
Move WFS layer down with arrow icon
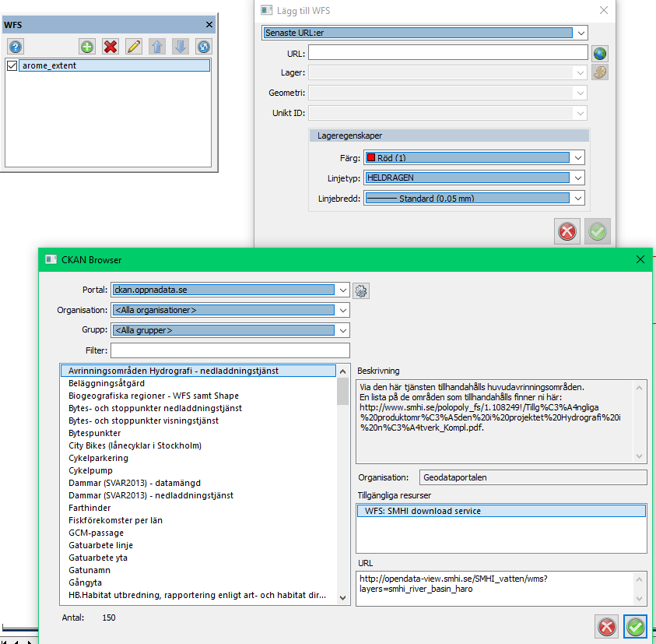tap(181, 47)
